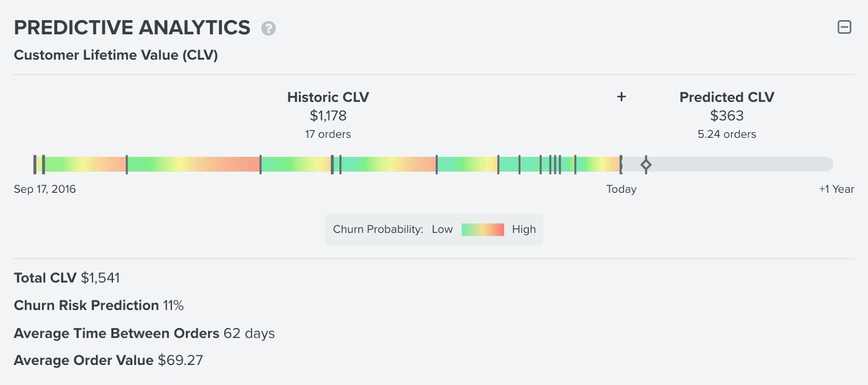Click the Churn Risk Prediction 11% row

[99, 305]
